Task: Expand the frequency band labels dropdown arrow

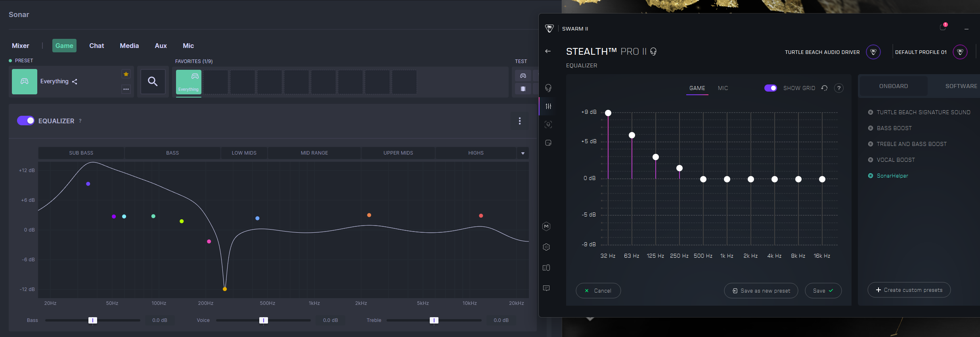Action: [523, 153]
